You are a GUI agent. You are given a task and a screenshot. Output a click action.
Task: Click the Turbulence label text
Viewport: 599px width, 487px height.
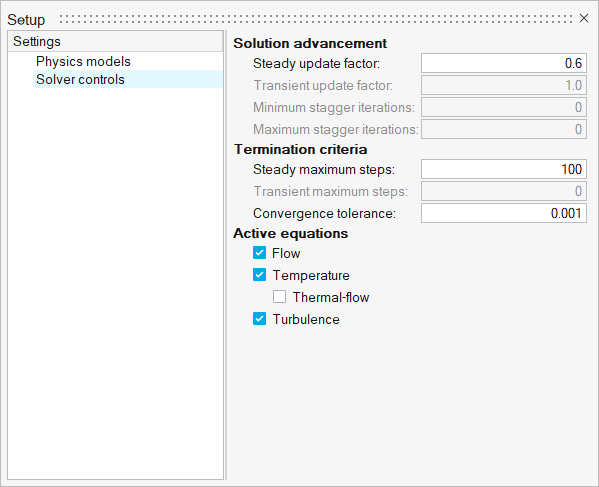tap(306, 319)
